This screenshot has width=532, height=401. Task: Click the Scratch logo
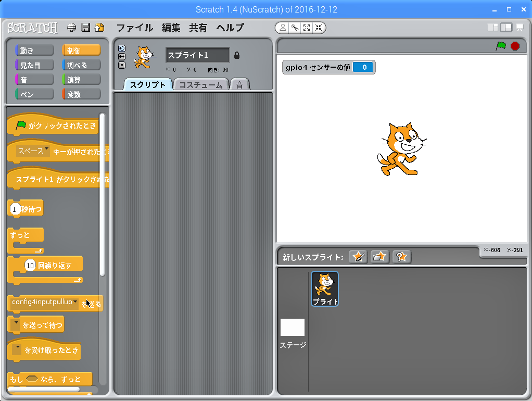pyautogui.click(x=33, y=28)
